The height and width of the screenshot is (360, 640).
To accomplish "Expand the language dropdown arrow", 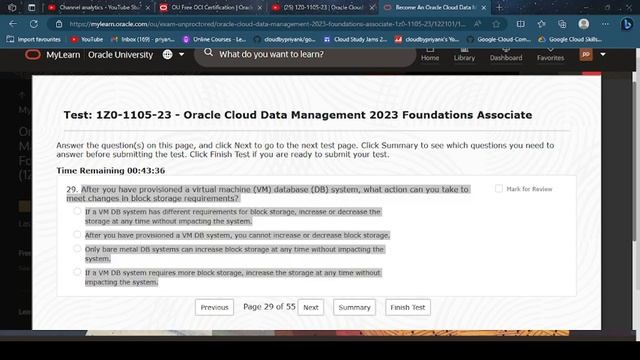I will (x=182, y=54).
